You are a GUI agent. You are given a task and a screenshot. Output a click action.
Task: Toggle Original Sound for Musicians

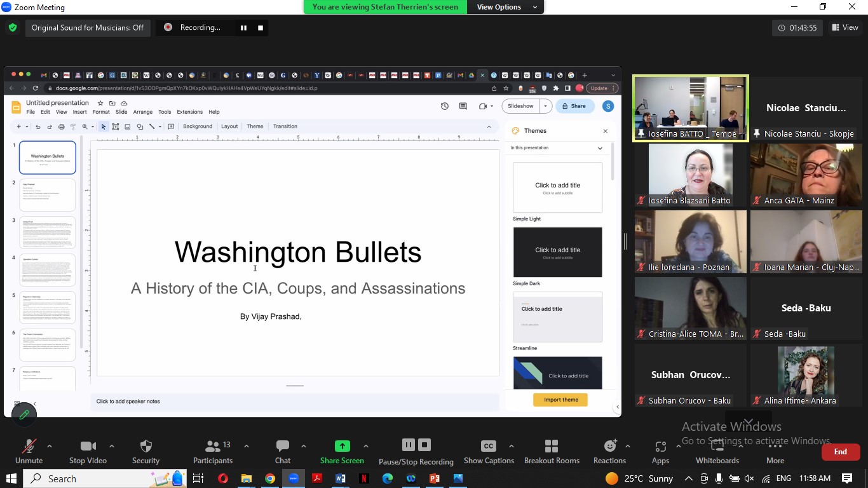[x=88, y=28]
